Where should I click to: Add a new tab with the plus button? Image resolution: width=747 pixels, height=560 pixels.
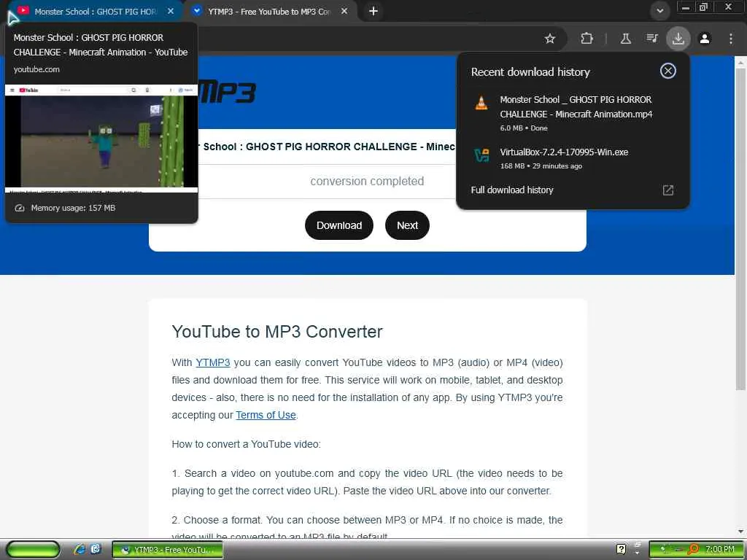tap(373, 11)
